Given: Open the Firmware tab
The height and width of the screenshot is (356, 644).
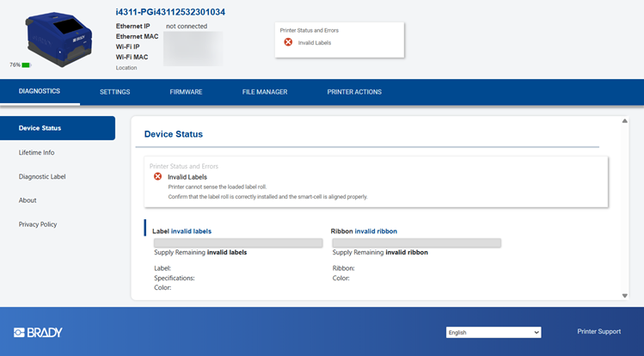Looking at the screenshot, I should point(186,92).
